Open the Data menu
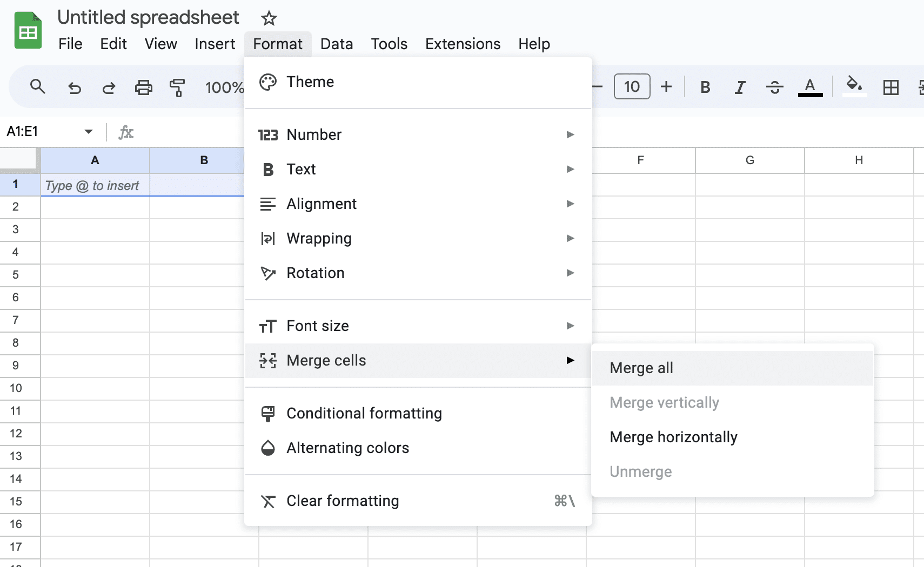Image resolution: width=924 pixels, height=567 pixels. 336,44
